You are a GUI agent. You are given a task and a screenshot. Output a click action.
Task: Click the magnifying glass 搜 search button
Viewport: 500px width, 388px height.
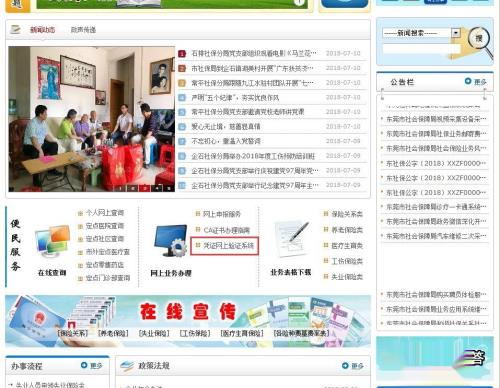479,39
